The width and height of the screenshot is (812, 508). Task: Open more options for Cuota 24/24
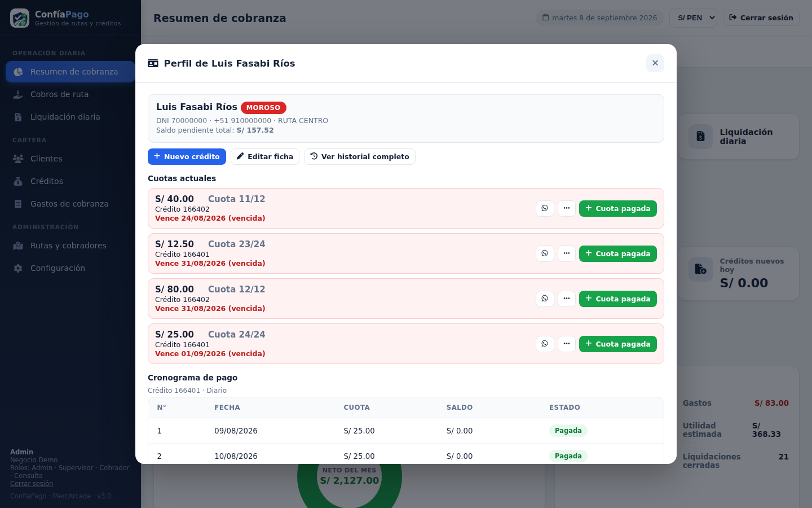[567, 344]
